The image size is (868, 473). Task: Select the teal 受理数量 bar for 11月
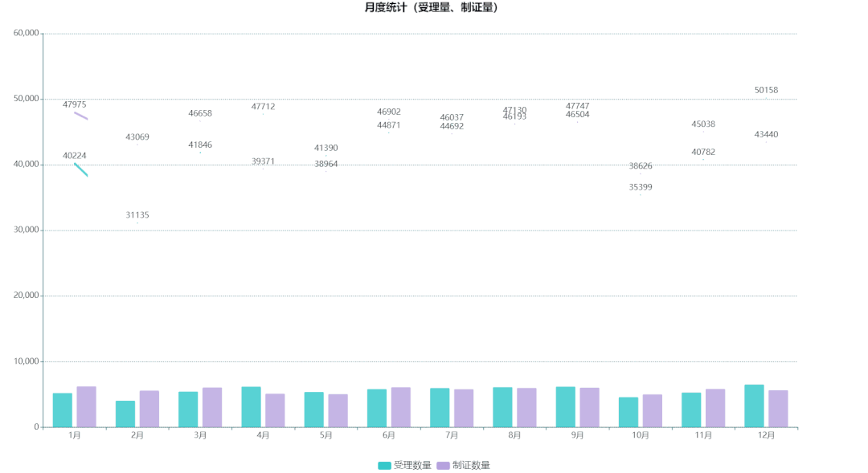click(x=691, y=410)
